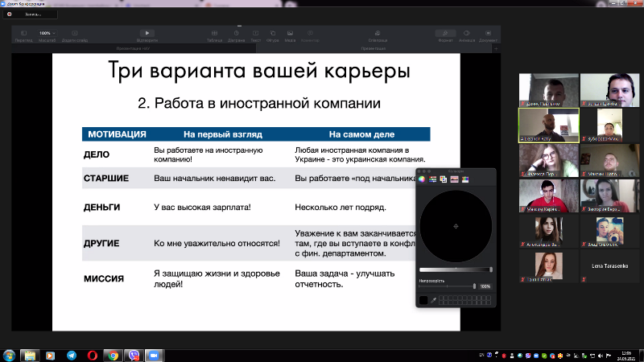Viewport: 644px width, 362px height.
Task: Open Opera browser from the taskbar
Action: pos(92,356)
